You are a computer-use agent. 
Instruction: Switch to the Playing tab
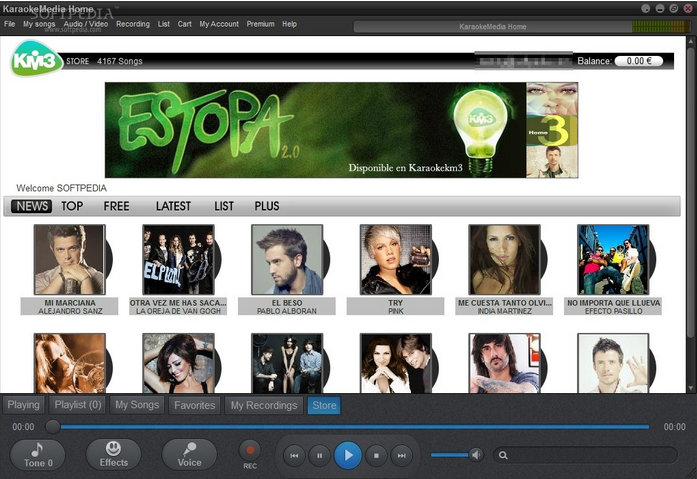[x=24, y=405]
